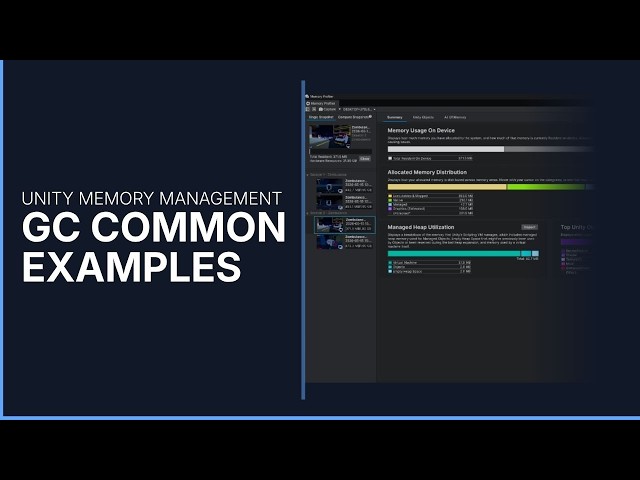
Task: Click the Capture camera icon
Action: 321,109
